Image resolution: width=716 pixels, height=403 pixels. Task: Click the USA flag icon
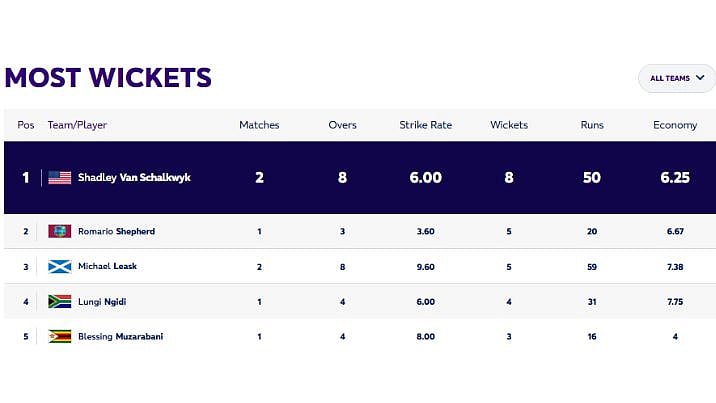(x=60, y=178)
